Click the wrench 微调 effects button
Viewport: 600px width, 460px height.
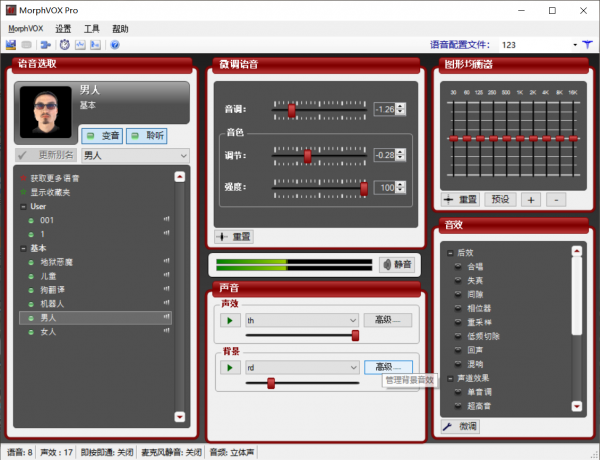[460, 426]
